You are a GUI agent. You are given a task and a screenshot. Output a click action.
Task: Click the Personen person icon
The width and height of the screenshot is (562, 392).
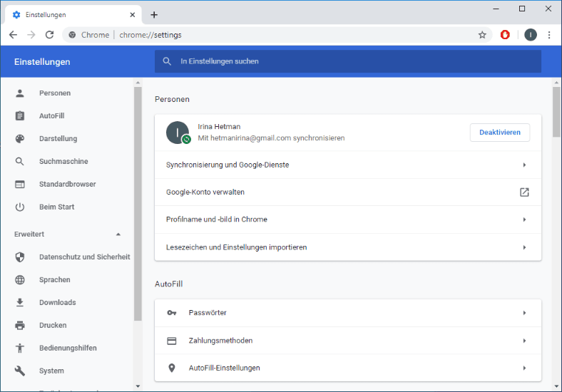(x=20, y=93)
